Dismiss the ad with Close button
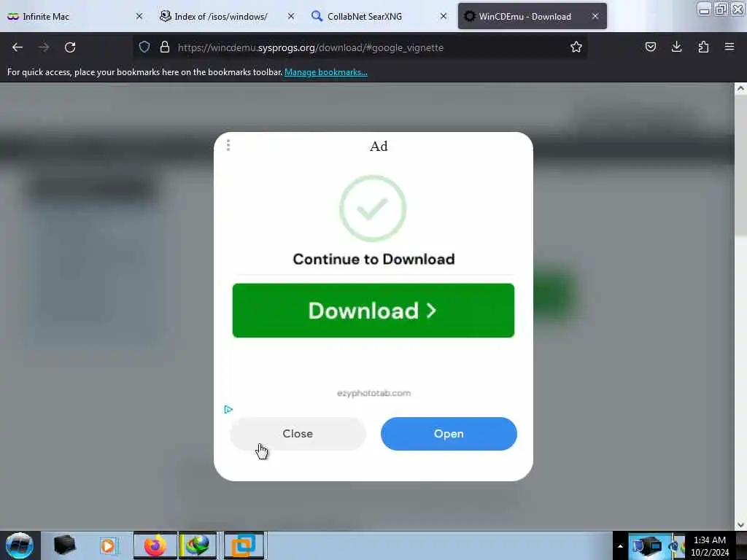The width and height of the screenshot is (747, 560). (x=298, y=434)
